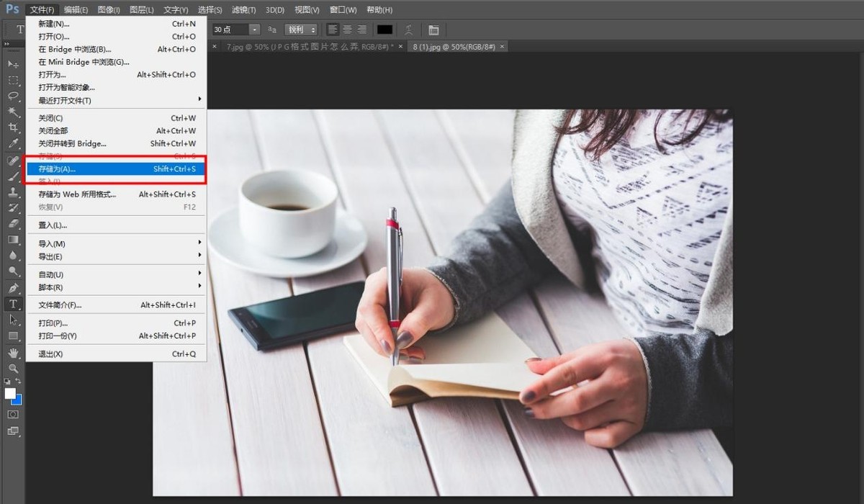Image resolution: width=864 pixels, height=504 pixels.
Task: Open the character and paragraph panel icon
Action: pos(433,30)
